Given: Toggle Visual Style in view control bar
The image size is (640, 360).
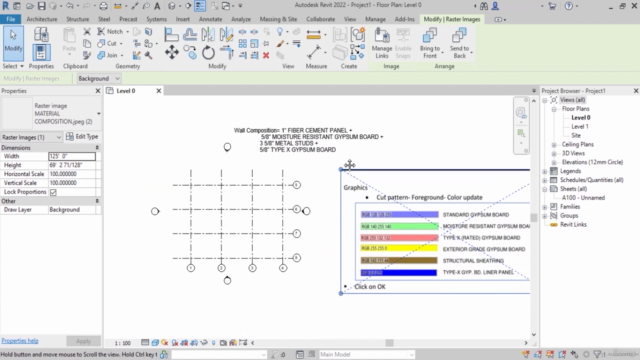Looking at the screenshot, I should pos(155,343).
